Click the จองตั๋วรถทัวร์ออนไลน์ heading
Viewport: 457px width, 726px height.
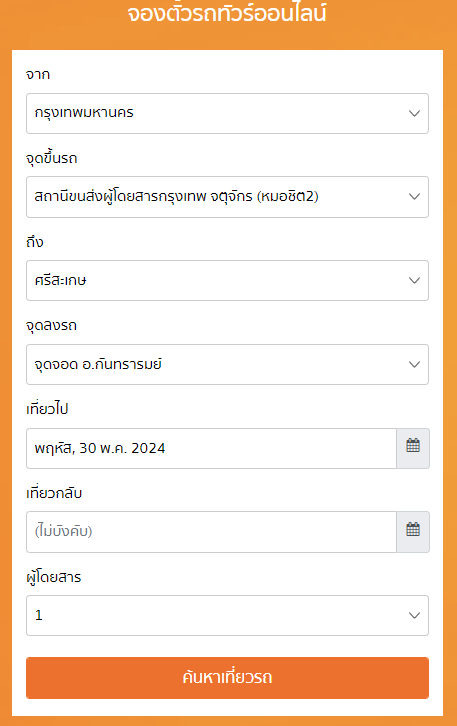227,13
